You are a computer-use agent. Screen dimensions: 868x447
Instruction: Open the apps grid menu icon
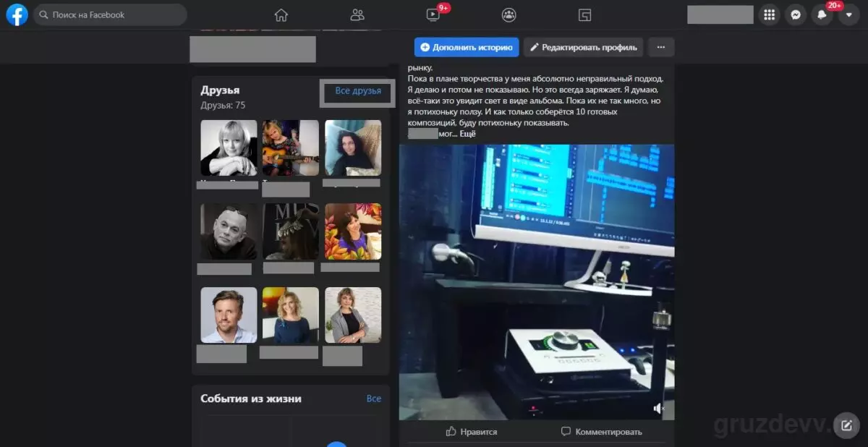(x=770, y=14)
